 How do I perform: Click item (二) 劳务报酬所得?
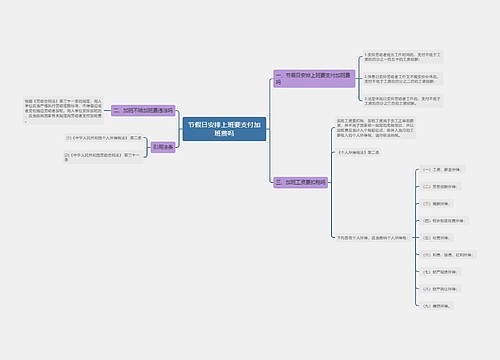pos(441,187)
